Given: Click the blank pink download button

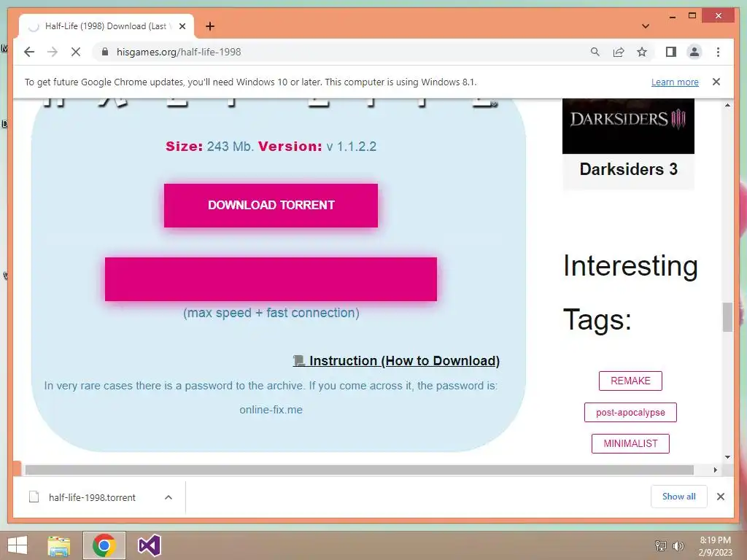Looking at the screenshot, I should (271, 279).
